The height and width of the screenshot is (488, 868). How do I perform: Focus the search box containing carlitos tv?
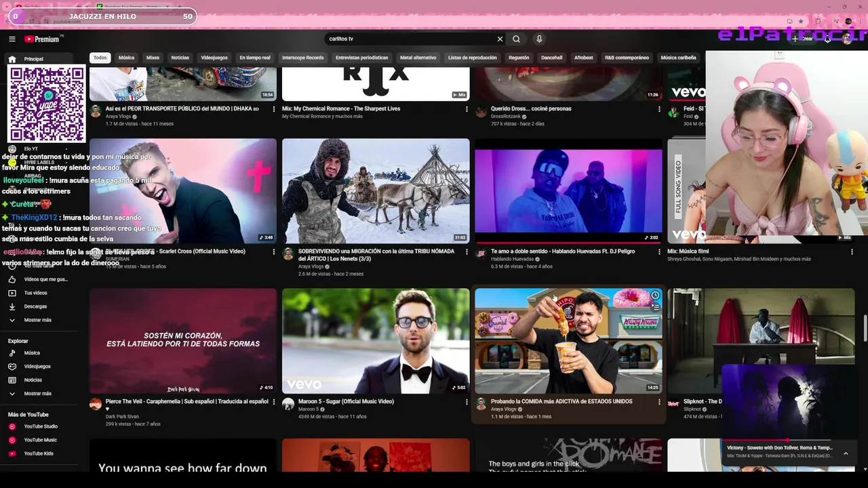click(410, 39)
